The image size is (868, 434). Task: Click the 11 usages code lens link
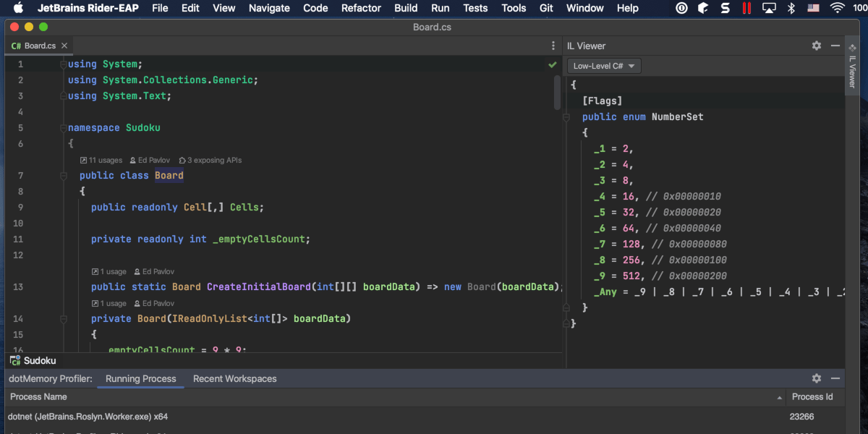pos(101,160)
